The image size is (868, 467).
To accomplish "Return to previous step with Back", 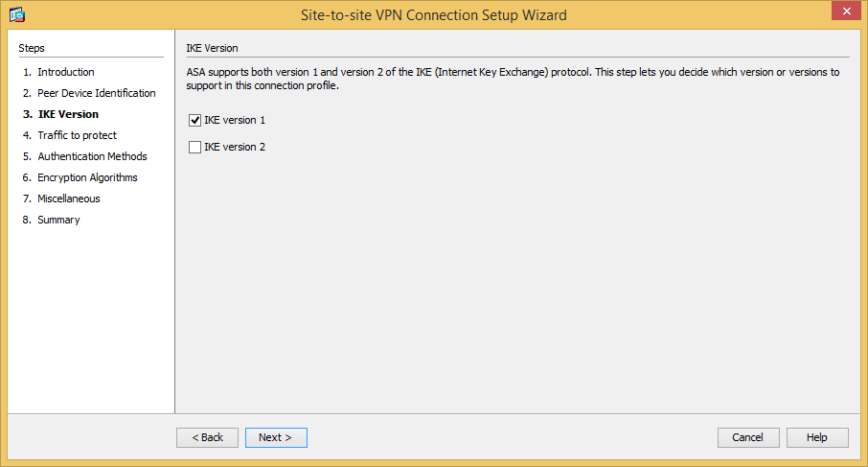I will (208, 437).
